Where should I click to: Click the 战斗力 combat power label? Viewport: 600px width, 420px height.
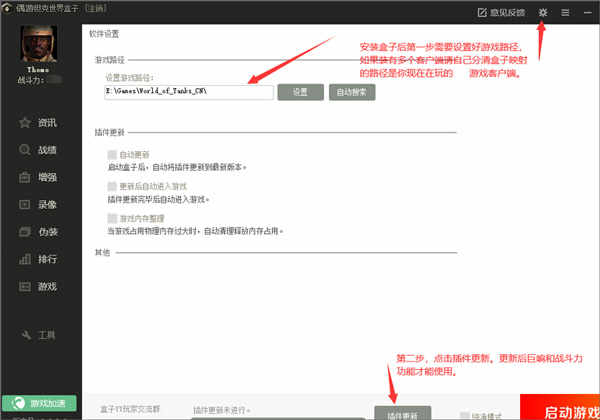coord(31,80)
